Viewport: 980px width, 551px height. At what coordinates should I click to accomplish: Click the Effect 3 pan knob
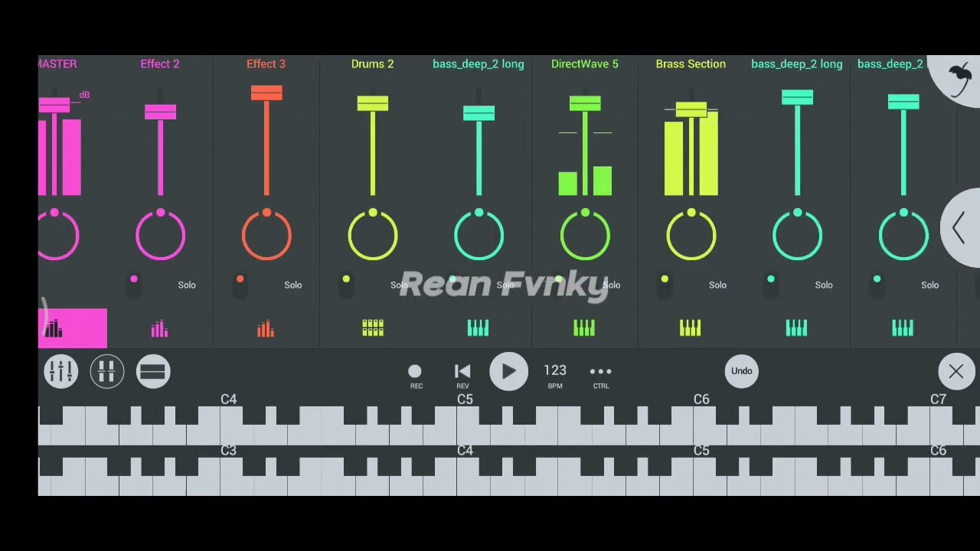[266, 235]
